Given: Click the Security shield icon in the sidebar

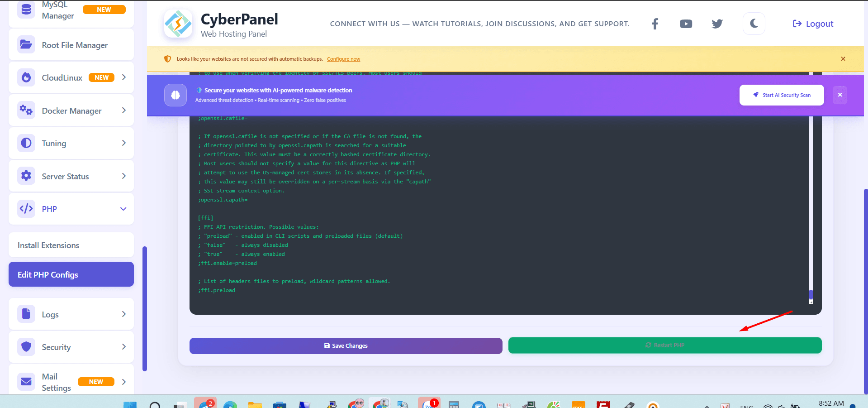Looking at the screenshot, I should pyautogui.click(x=26, y=347).
